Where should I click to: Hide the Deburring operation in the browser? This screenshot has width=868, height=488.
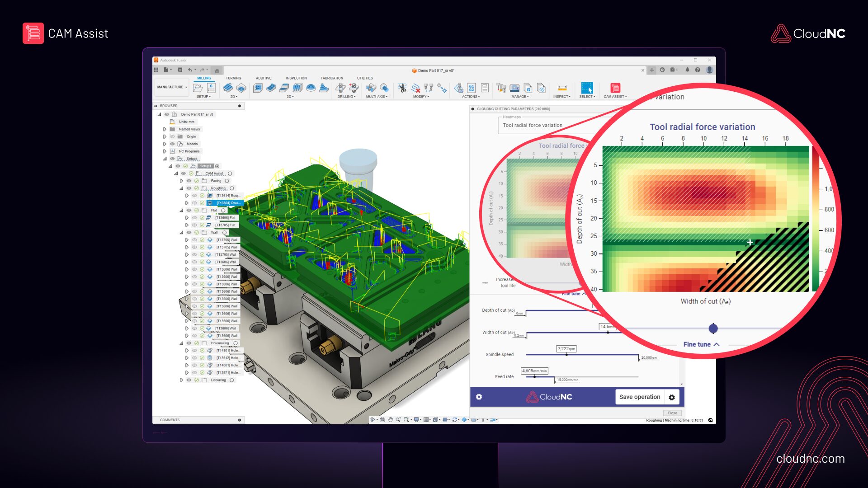click(189, 380)
